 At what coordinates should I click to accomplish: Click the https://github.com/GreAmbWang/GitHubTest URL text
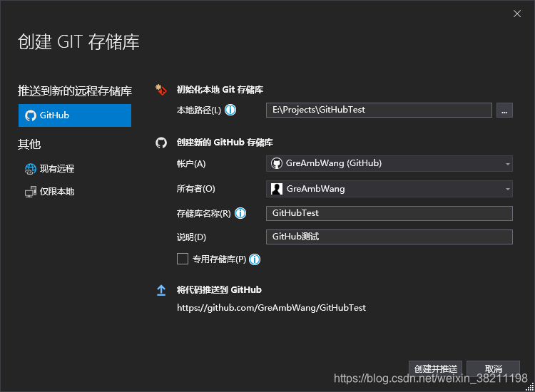271,308
